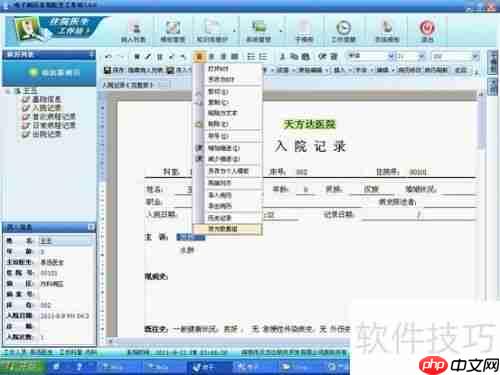Apply numbered list formatting
The height and width of the screenshot is (375, 500).
(x=251, y=57)
